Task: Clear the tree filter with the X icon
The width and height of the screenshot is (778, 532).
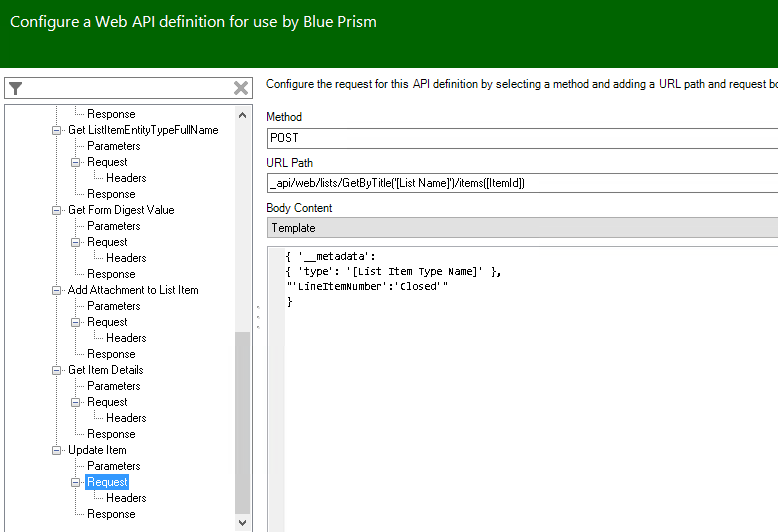Action: coord(241,88)
